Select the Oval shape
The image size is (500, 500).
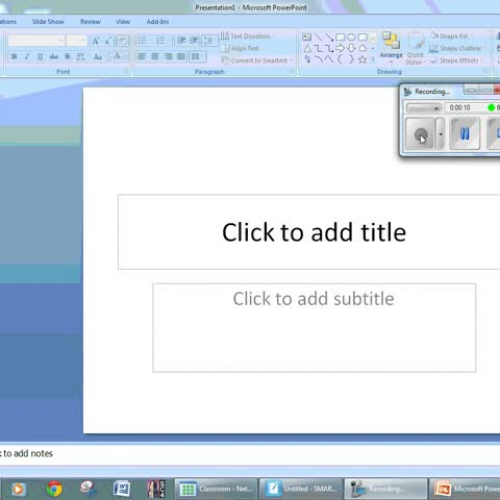coord(351,37)
